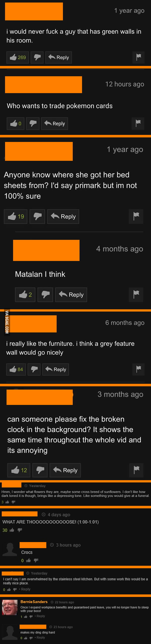Image resolution: width=151 pixels, height=644 pixels.
Task: Reply to the broken clock comment
Action: pos(65,470)
